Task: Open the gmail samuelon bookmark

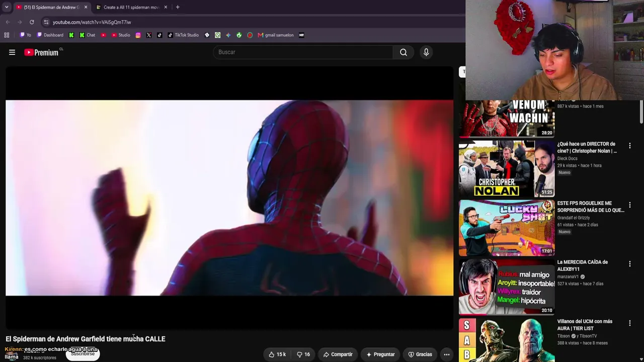Action: (276, 35)
